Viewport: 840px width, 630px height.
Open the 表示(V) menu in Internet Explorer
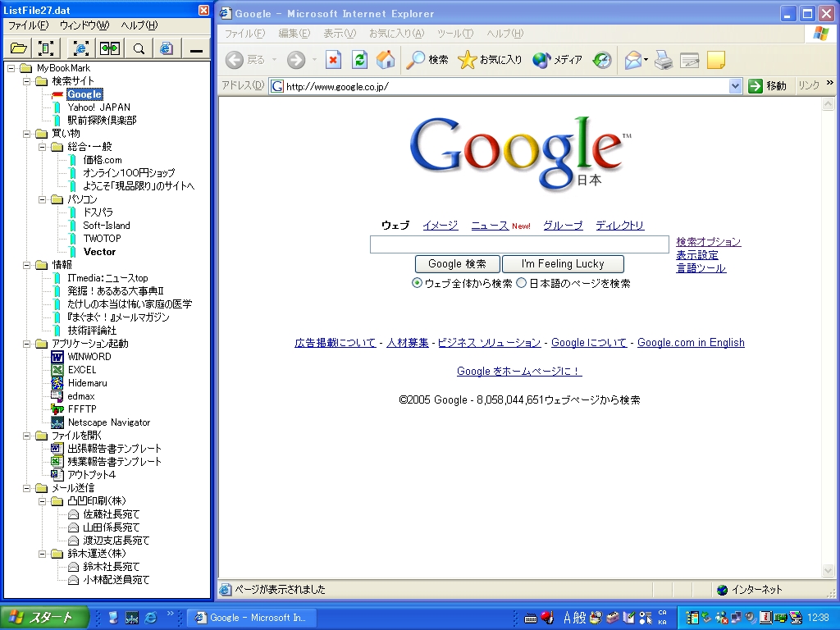(x=340, y=33)
